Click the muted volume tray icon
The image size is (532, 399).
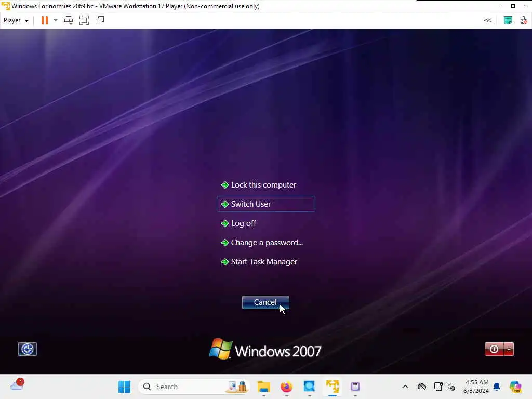pos(451,387)
